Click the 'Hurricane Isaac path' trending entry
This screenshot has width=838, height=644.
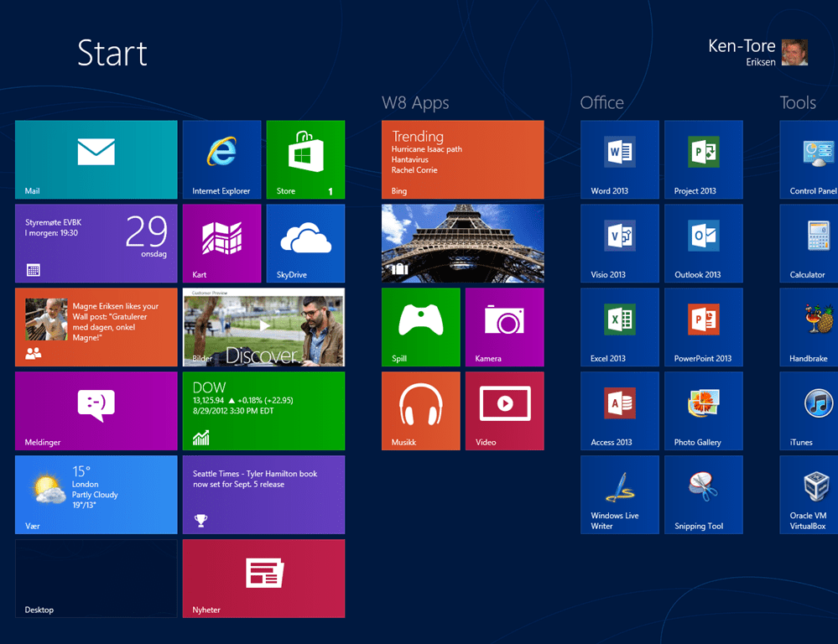tap(426, 149)
